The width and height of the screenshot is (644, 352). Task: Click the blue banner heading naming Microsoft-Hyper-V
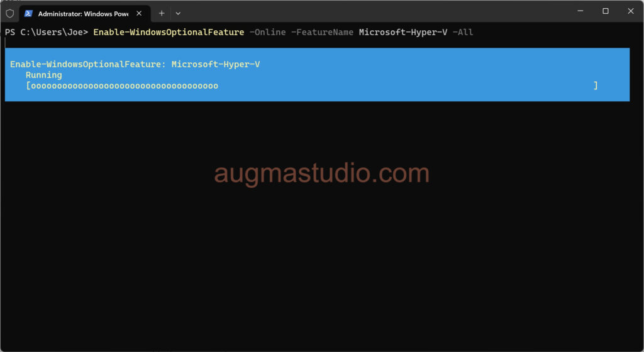click(x=135, y=64)
